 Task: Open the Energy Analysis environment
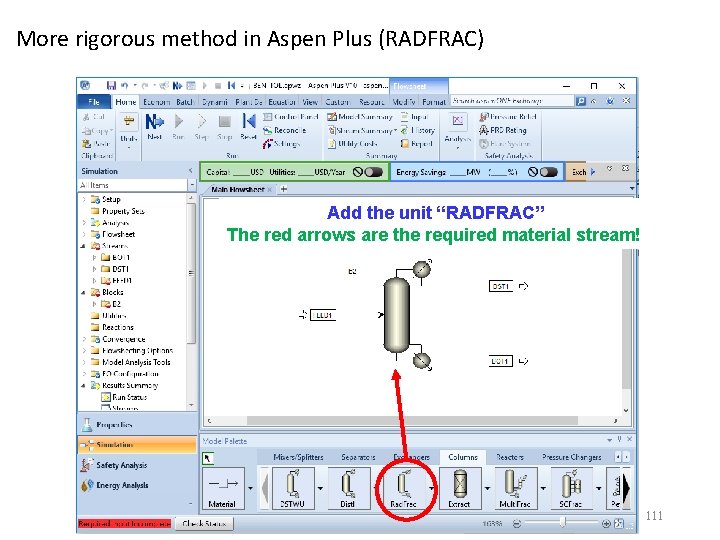[x=137, y=485]
